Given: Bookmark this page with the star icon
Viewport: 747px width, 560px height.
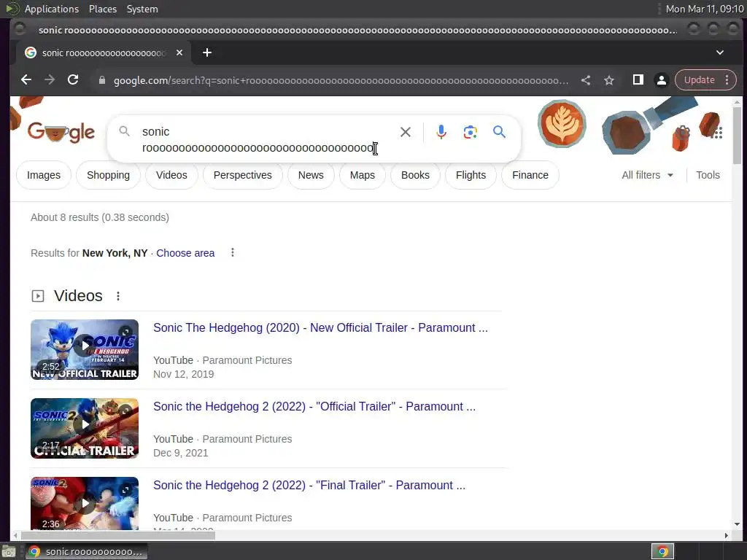Looking at the screenshot, I should click(x=609, y=80).
